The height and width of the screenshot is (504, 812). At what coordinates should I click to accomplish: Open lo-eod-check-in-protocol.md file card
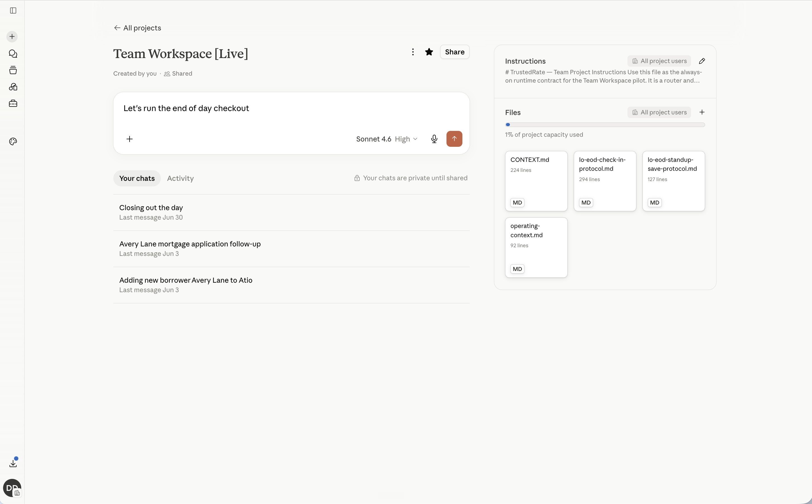605,181
